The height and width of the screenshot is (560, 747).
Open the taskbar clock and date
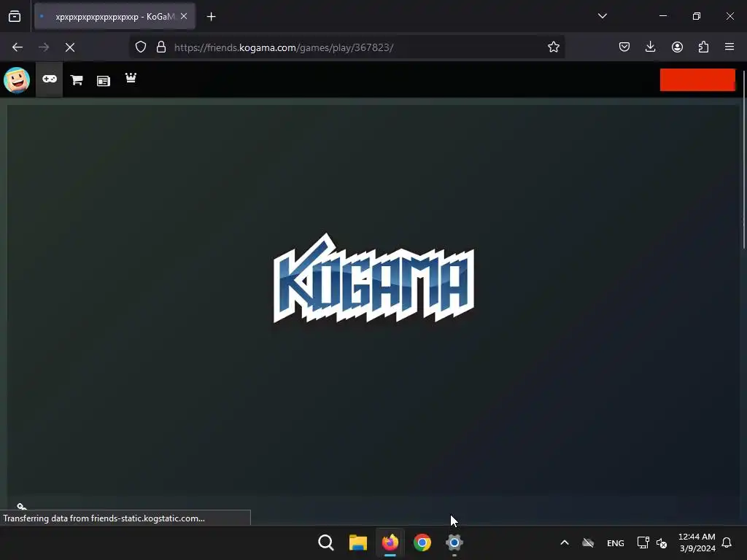(697, 542)
